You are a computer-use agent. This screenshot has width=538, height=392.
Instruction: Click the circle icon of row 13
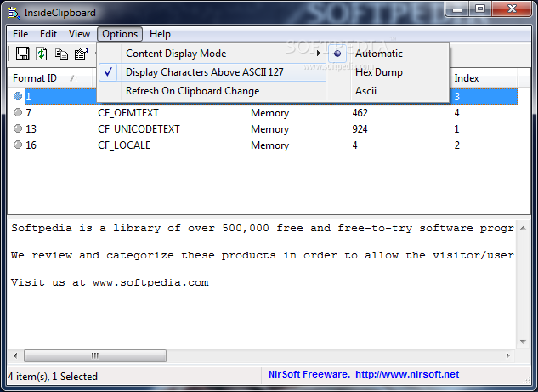click(18, 128)
